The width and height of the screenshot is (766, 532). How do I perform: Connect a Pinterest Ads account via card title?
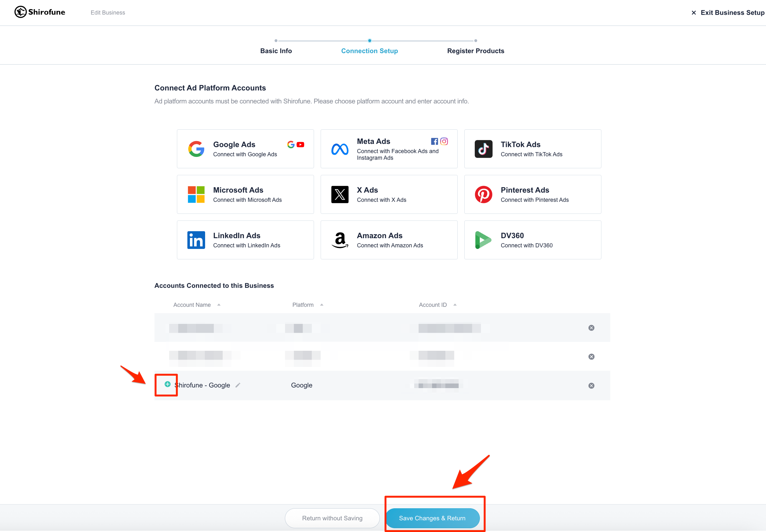[x=525, y=190]
